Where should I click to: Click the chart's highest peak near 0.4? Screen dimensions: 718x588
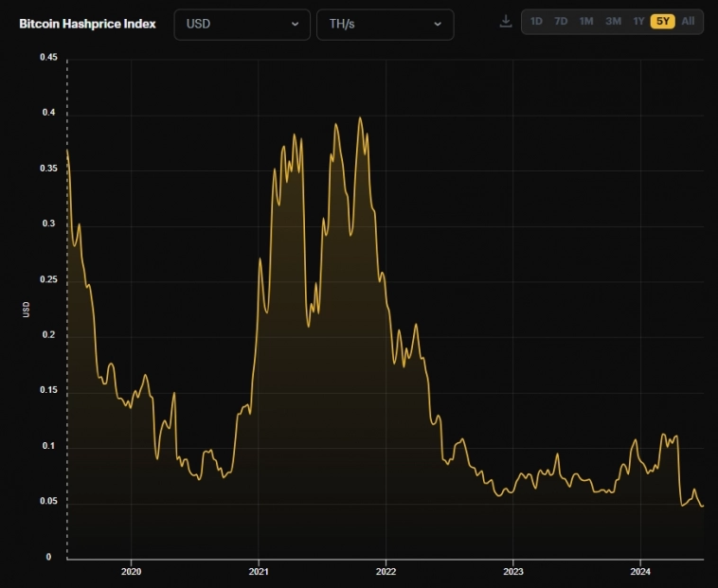point(360,118)
